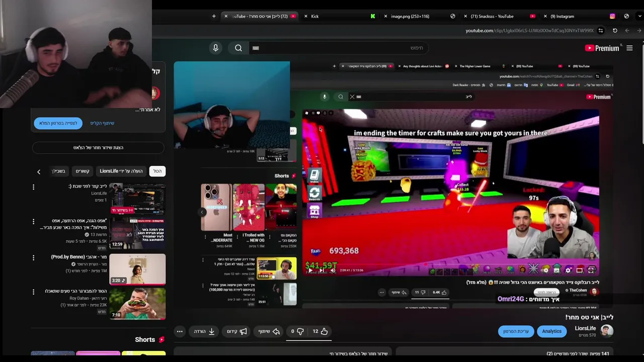Click inner video's fullscreen icon
The image size is (644, 362).
pos(591,270)
